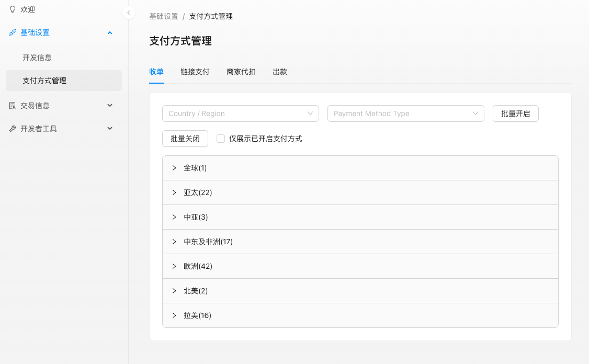The image size is (589, 364).
Task: Switch to the 链接支付 tab
Action: point(195,72)
